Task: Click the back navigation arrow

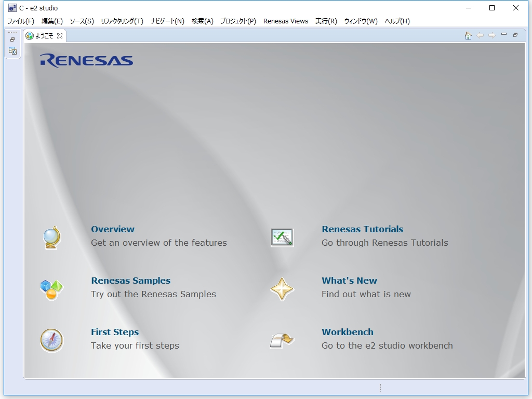Action: point(480,35)
